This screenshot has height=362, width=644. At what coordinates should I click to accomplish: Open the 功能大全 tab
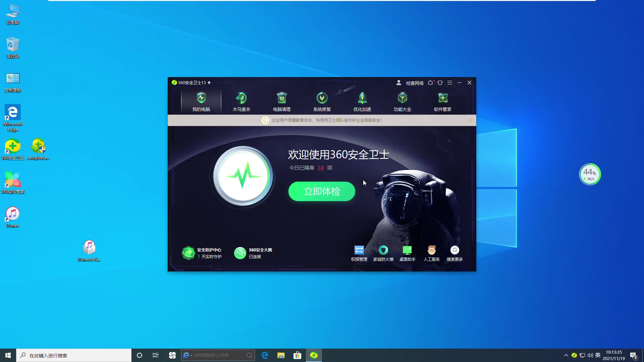402,102
